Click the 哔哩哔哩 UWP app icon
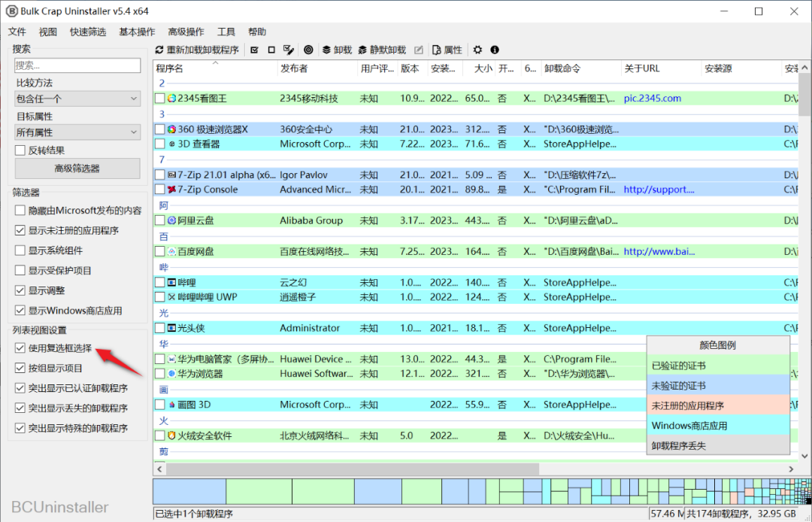Viewport: 812px width, 522px height. tap(172, 297)
